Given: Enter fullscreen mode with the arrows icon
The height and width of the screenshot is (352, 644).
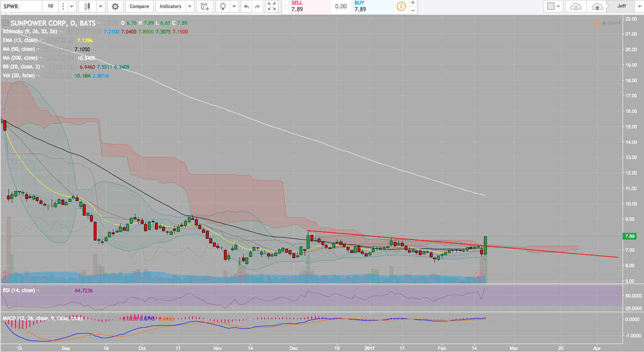Looking at the screenshot, I should [x=272, y=6].
